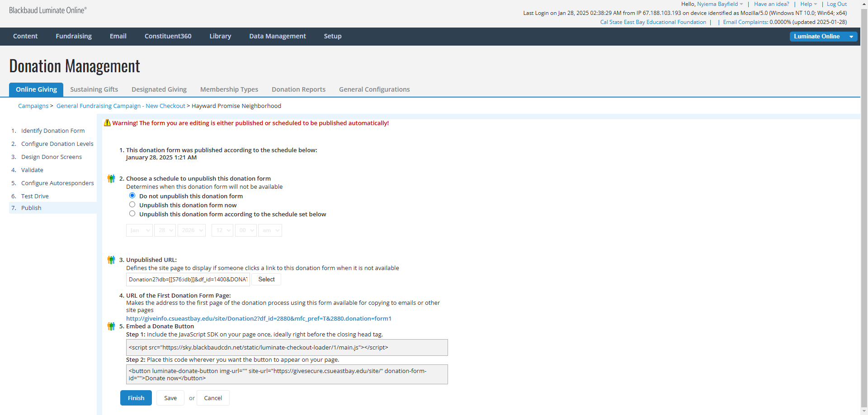Expand the Nyiema Bayfield user menu
The image size is (868, 415).
720,4
